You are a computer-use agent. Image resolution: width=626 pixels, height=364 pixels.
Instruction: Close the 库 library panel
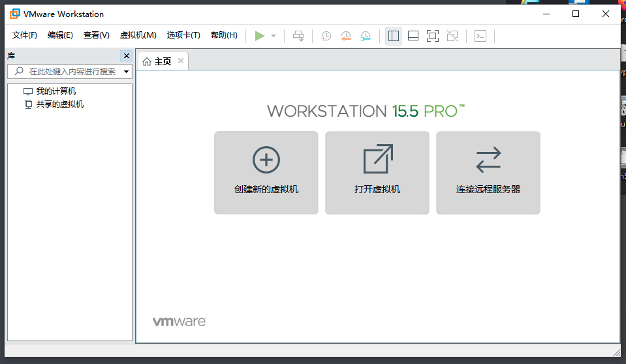(x=127, y=56)
